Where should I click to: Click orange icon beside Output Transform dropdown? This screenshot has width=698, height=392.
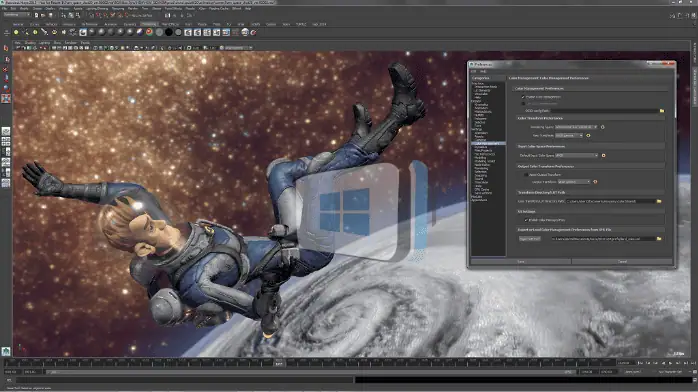pyautogui.click(x=595, y=182)
